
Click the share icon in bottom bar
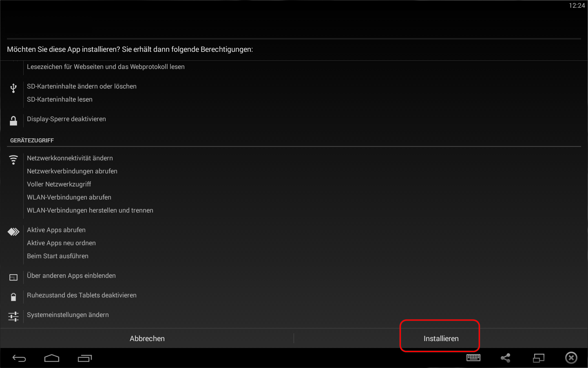(506, 358)
